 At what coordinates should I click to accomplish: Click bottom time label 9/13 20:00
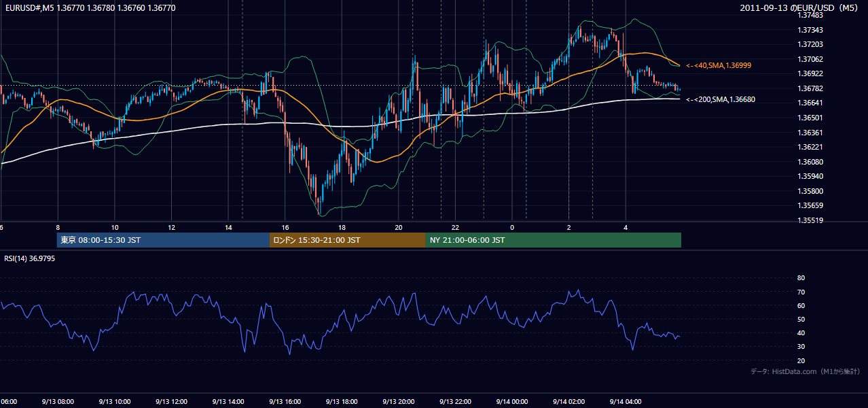tap(399, 402)
